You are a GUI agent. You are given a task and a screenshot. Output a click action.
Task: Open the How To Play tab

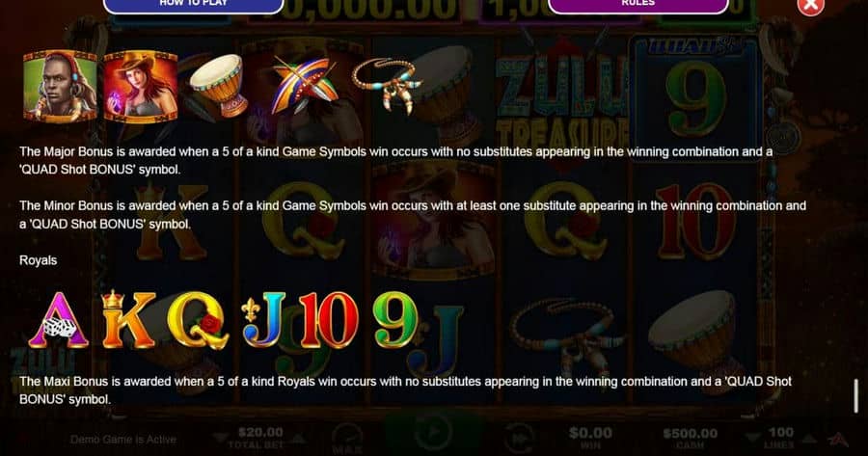tap(193, 5)
